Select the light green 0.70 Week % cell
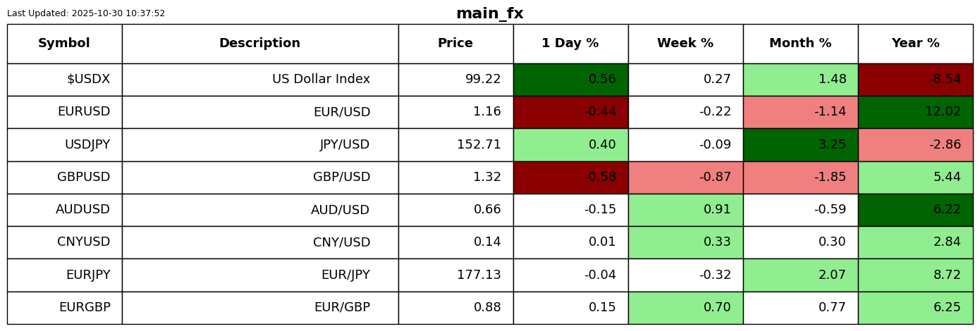 685,308
